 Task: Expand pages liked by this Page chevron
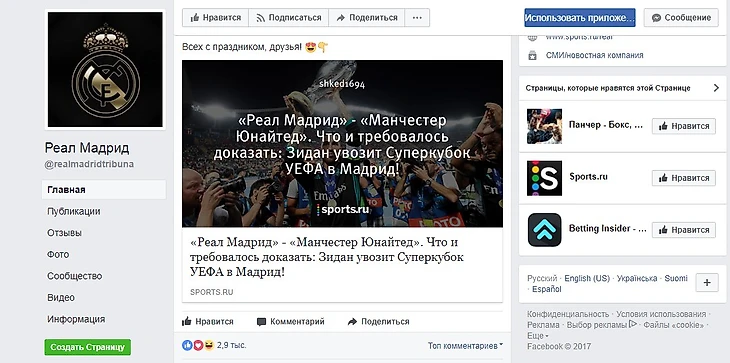(x=716, y=88)
